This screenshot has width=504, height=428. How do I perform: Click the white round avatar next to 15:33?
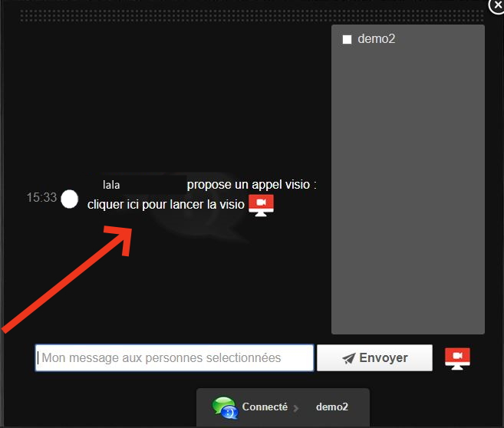(70, 199)
